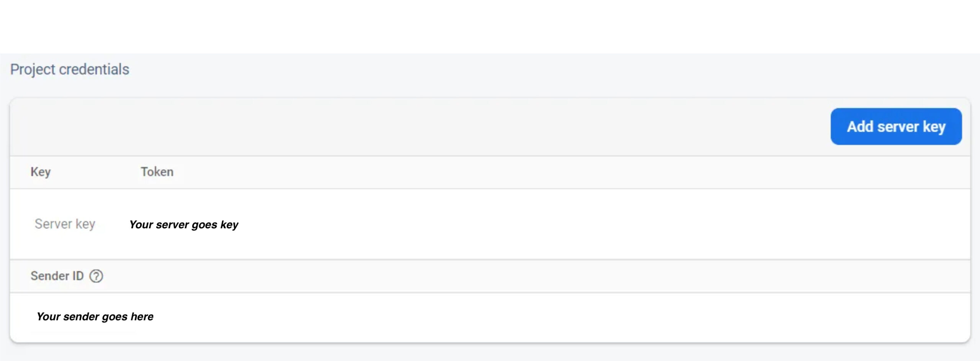Select the Key column header

pos(41,172)
